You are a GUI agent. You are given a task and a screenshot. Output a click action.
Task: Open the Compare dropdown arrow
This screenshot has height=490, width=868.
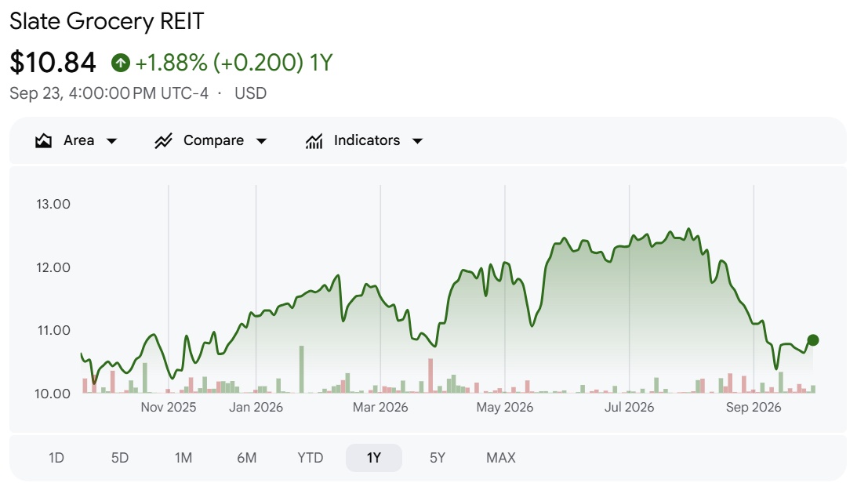click(x=261, y=141)
